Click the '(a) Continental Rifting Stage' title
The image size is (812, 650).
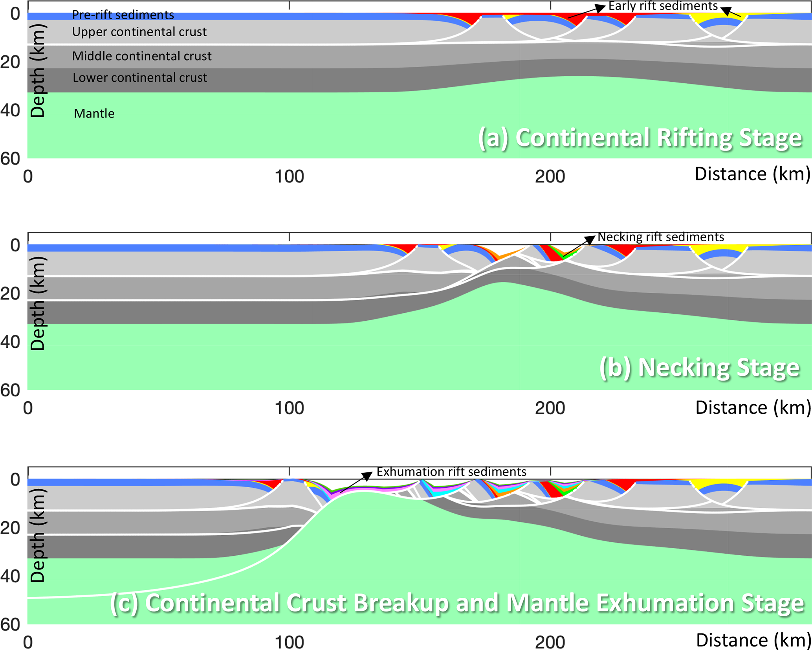(640, 138)
